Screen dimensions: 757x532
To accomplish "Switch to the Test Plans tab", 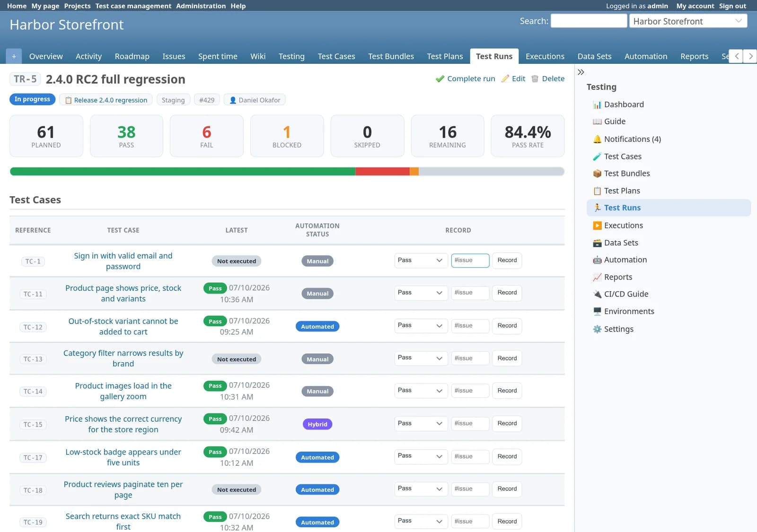I will pos(445,56).
